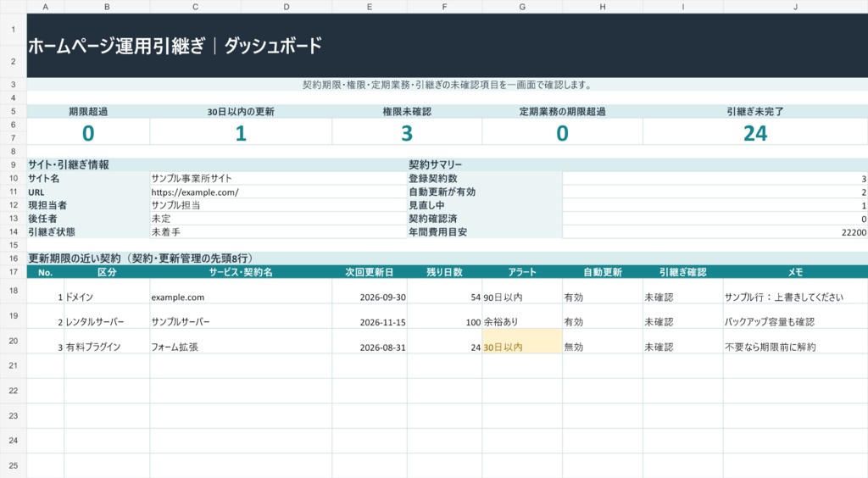Click the subtitle text about 契約期限・権限・定期業務
The height and width of the screenshot is (478, 868).
[448, 85]
